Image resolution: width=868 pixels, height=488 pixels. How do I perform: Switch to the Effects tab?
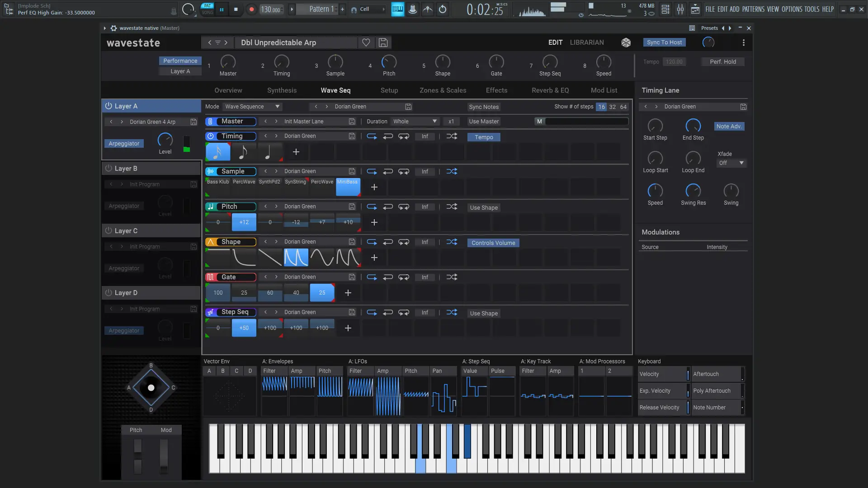tap(496, 90)
